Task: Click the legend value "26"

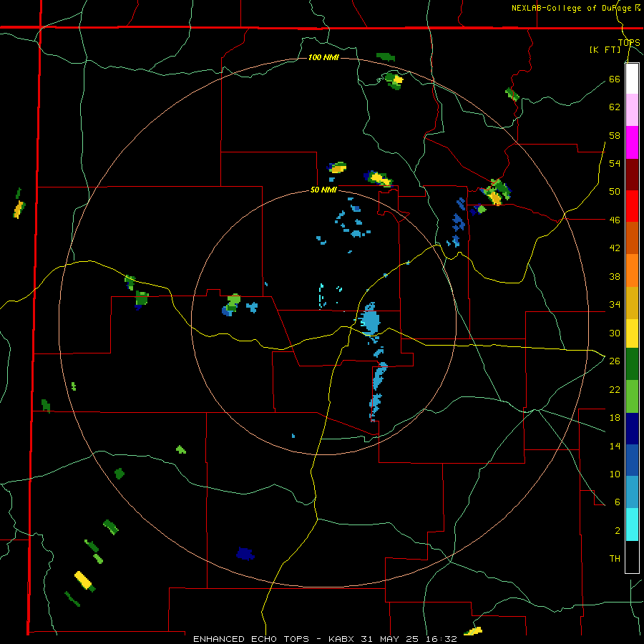Action: tap(615, 361)
